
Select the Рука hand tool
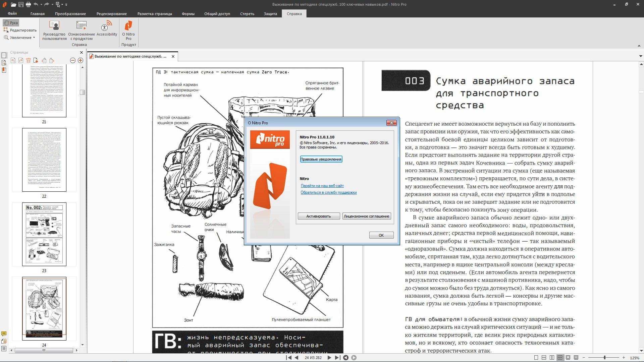coord(11,23)
